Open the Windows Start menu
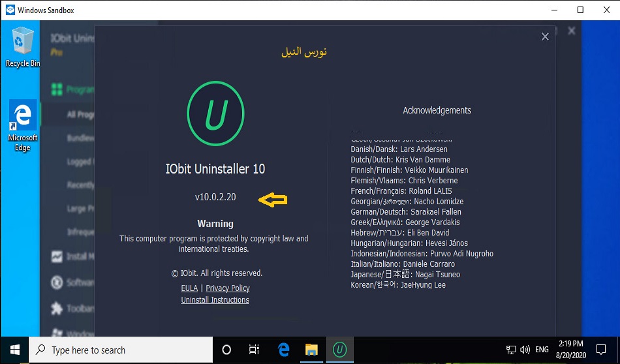This screenshot has height=364, width=620. click(x=14, y=350)
